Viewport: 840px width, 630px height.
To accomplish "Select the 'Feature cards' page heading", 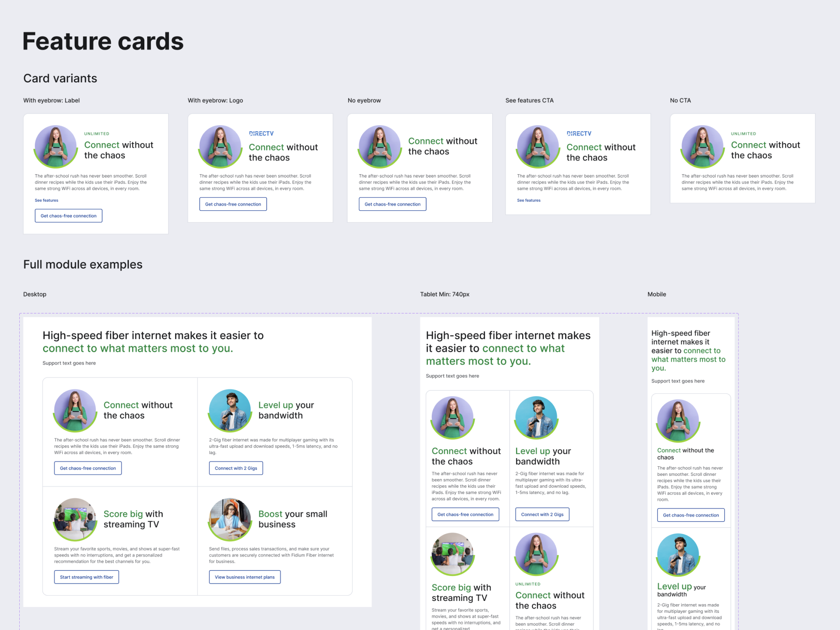I will 103,41.
